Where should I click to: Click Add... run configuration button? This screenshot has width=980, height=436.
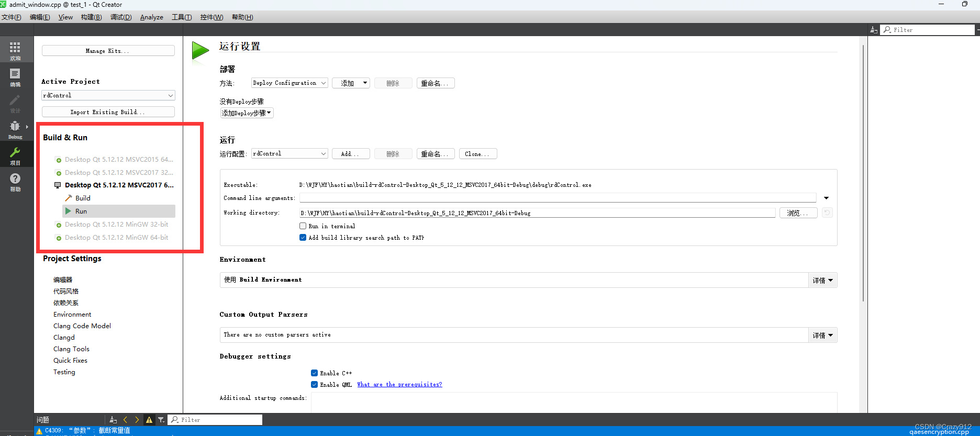(351, 153)
